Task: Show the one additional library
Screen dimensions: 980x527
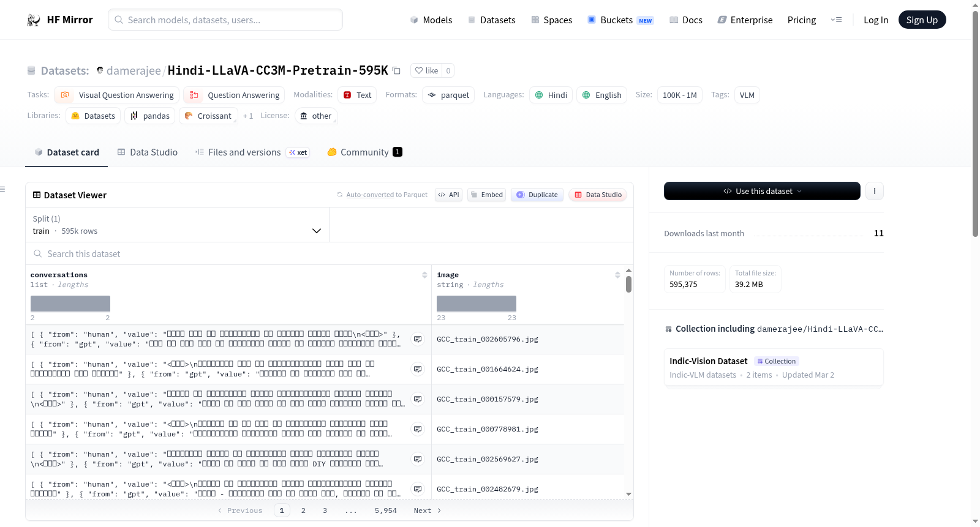Action: (x=248, y=116)
